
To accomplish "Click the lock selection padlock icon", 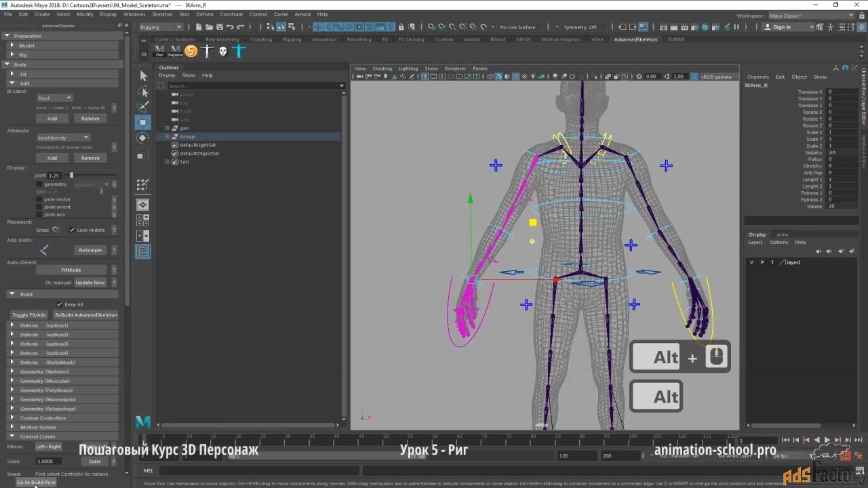I will coord(401,27).
